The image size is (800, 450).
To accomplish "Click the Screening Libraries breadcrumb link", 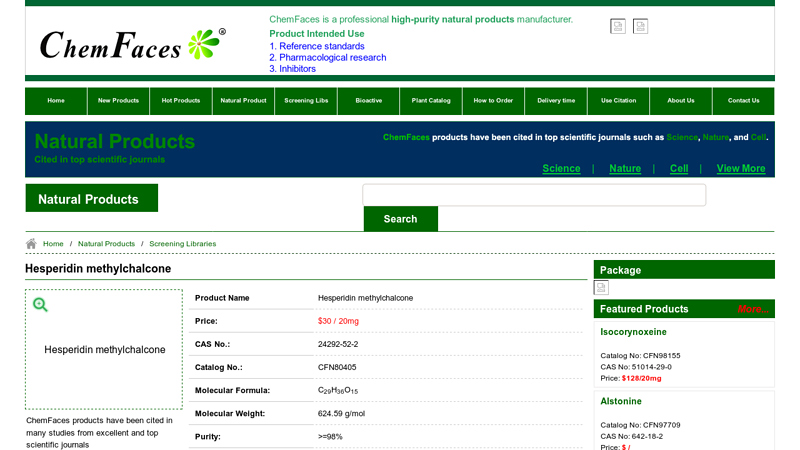I will tap(182, 244).
